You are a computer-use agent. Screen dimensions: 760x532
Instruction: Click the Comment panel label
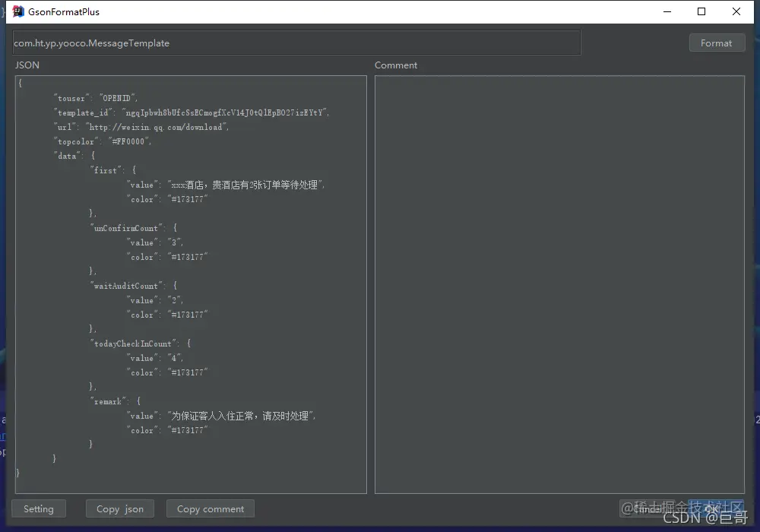point(396,65)
